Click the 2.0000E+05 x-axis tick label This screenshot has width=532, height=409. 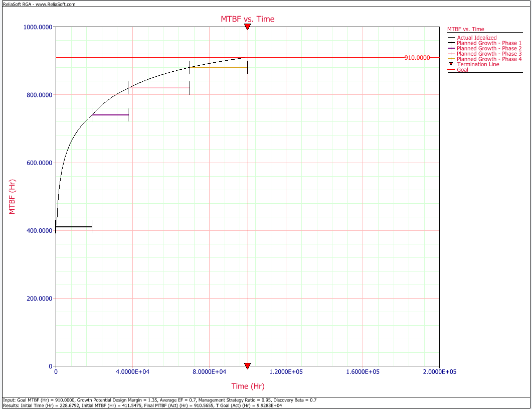[439, 372]
